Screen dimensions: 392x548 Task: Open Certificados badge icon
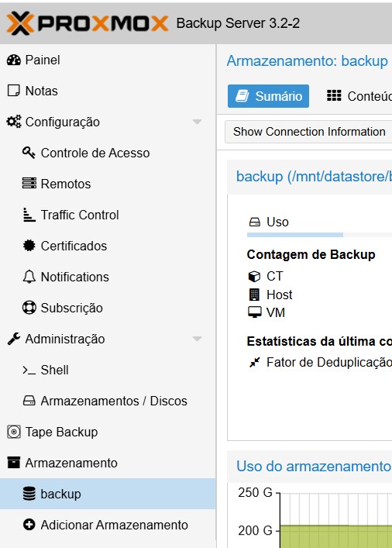tap(29, 246)
